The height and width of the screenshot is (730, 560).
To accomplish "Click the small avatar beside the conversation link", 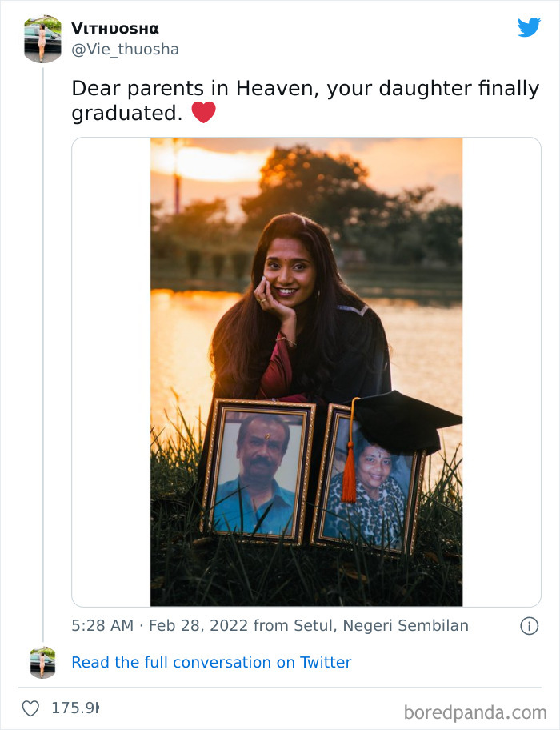I will (42, 663).
